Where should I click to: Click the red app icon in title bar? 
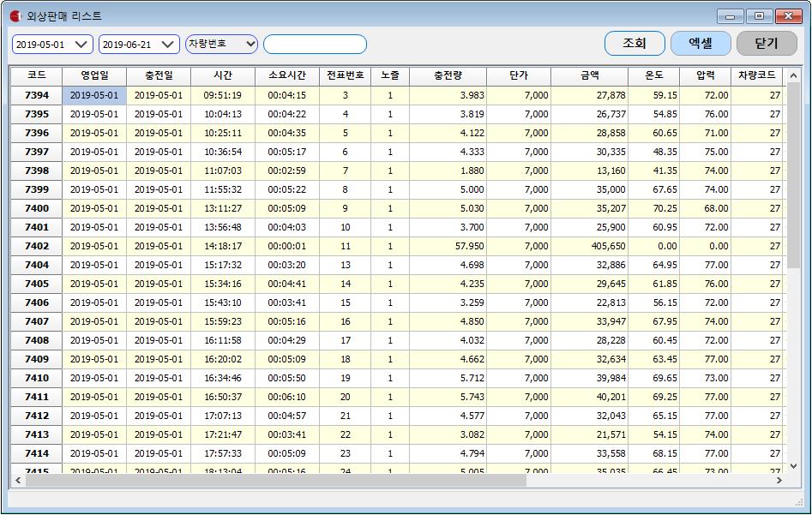[x=15, y=16]
